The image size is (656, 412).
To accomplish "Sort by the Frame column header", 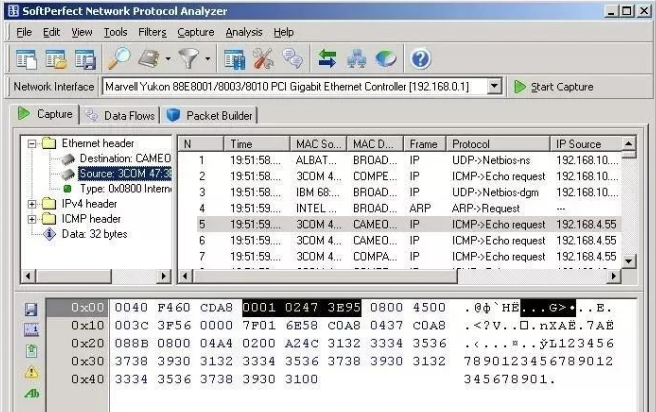I will click(x=425, y=144).
